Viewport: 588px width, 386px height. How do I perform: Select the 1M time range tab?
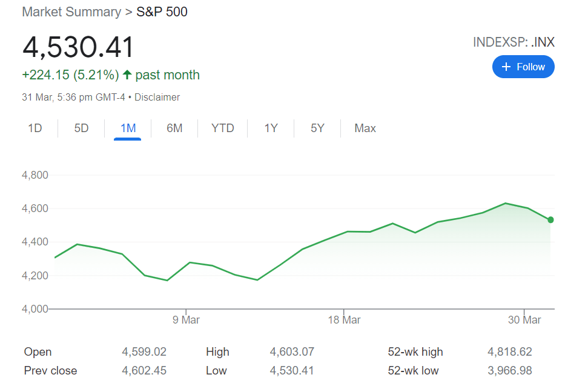[128, 128]
